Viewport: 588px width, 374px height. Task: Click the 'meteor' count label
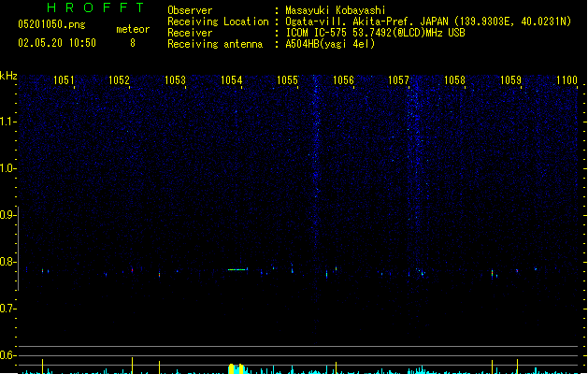click(x=133, y=29)
